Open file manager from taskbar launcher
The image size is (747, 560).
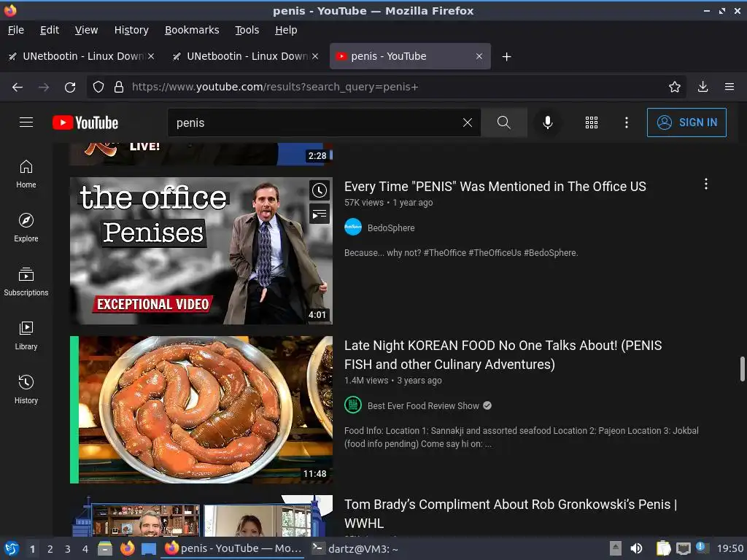(105, 548)
